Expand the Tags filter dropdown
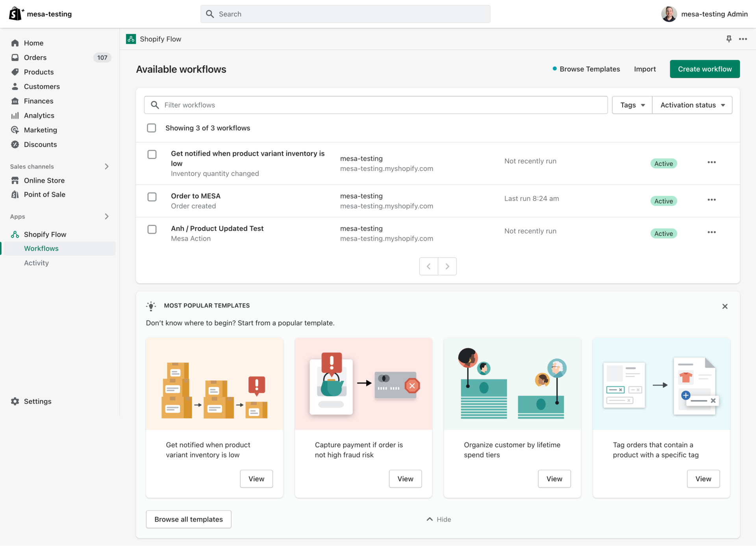The width and height of the screenshot is (756, 546). [632, 105]
